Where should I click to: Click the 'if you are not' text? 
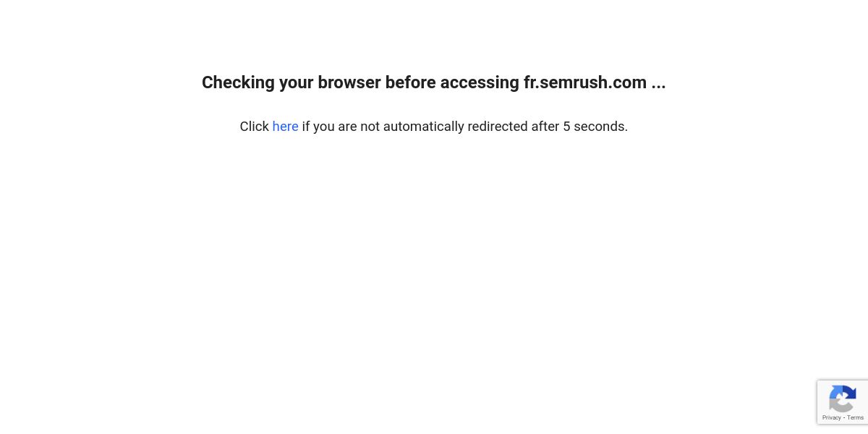(x=341, y=126)
